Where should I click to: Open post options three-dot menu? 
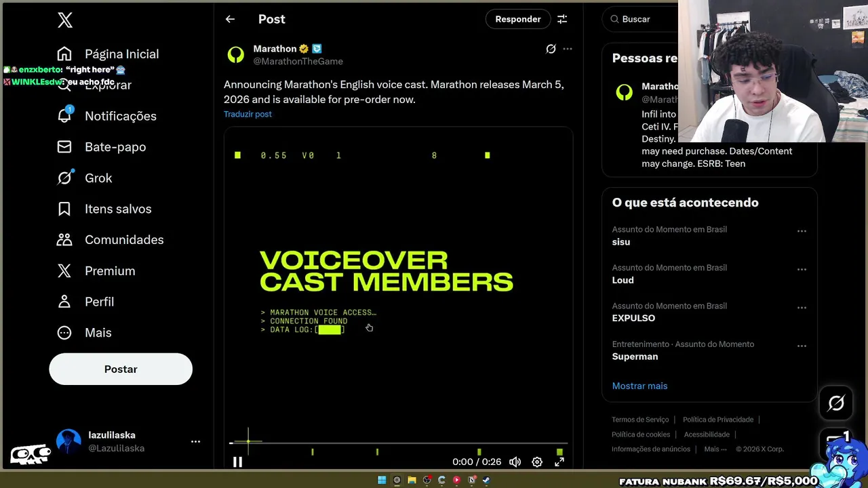[568, 49]
